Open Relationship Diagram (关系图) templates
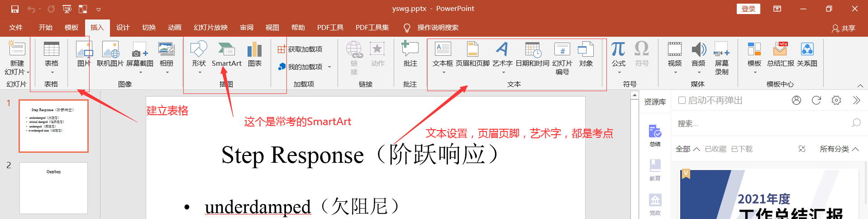Image resolution: width=868 pixels, height=219 pixels. pos(807,54)
